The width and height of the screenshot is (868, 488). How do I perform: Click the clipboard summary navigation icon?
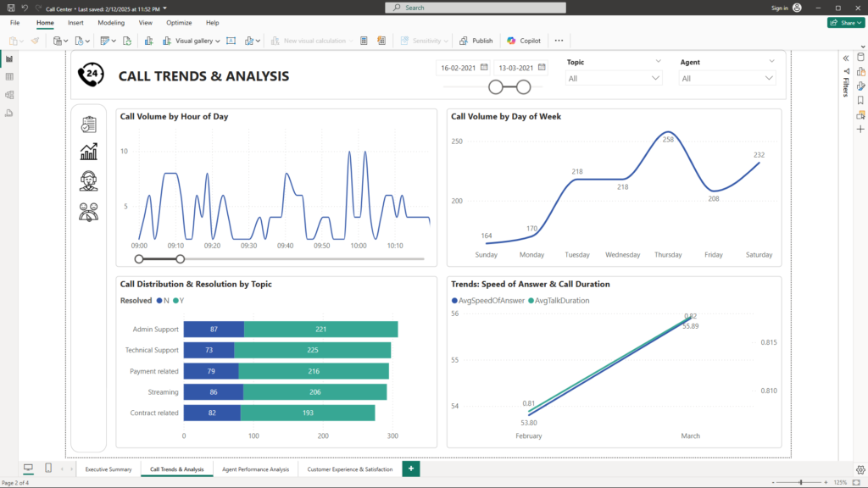pyautogui.click(x=88, y=125)
